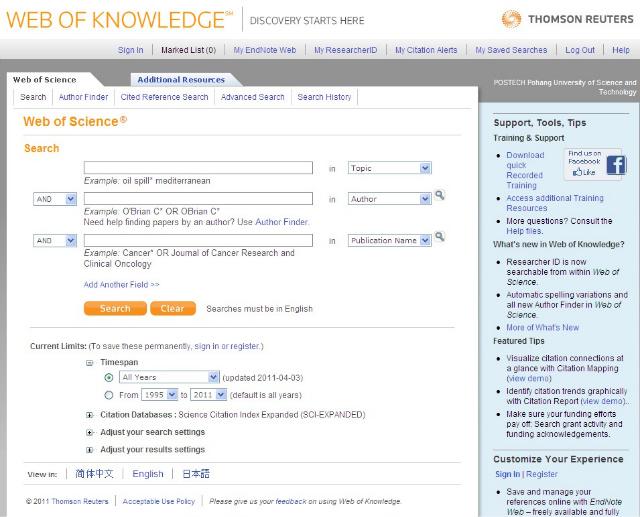The width and height of the screenshot is (640, 517).
Task: Click the Publication Name search text field
Action: point(198,240)
